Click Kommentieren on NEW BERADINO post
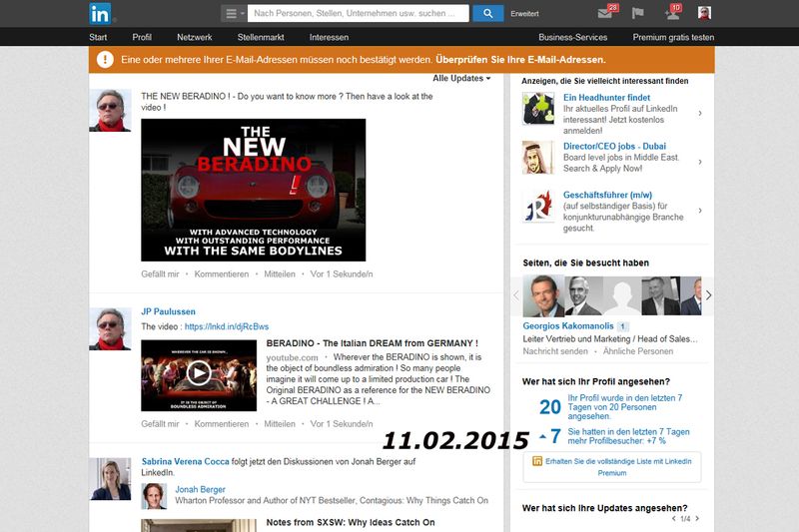799x532 pixels. pyautogui.click(x=221, y=273)
